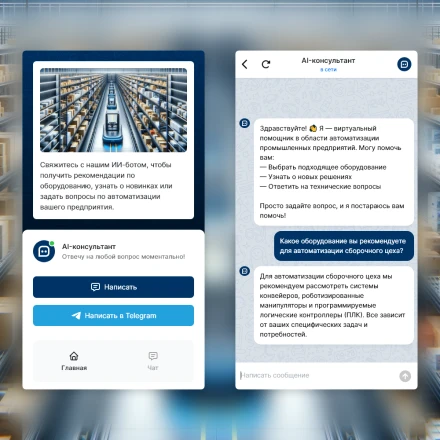This screenshot has width=440, height=440.
Task: Open the AI-консультант avatar with the green dot
Action: point(44,251)
